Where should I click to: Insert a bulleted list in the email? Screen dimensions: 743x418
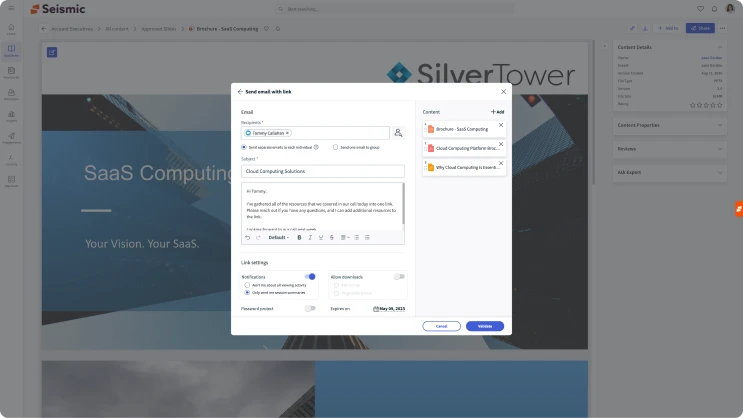point(356,237)
